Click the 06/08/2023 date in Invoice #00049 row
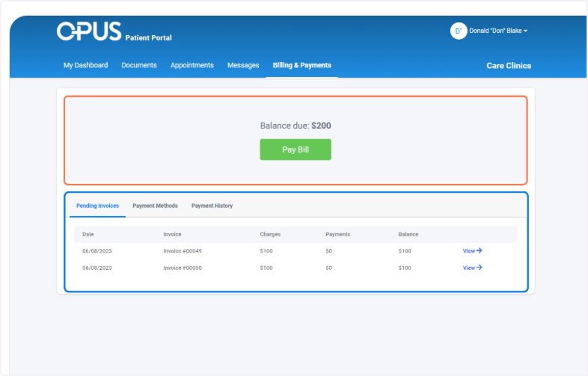Screen dimensions: 588x376 pyautogui.click(x=97, y=251)
